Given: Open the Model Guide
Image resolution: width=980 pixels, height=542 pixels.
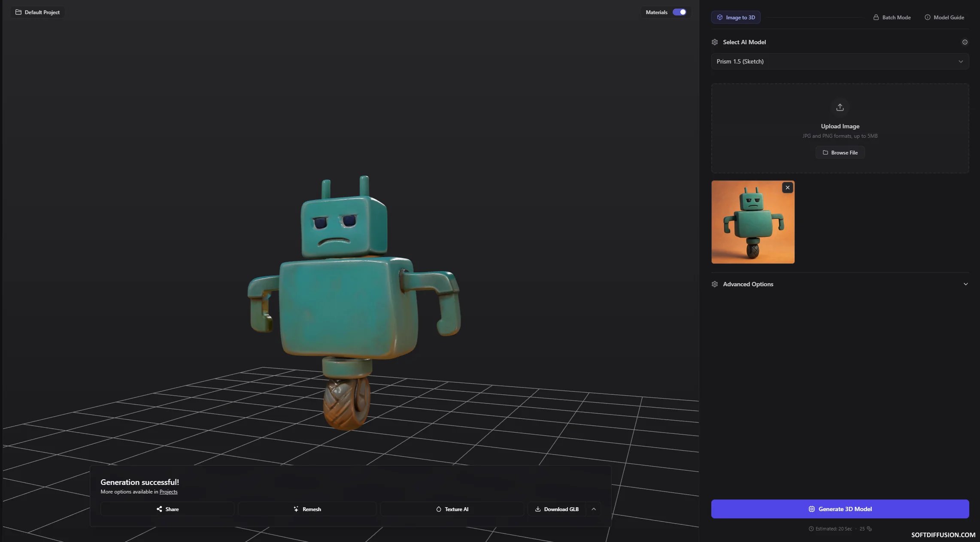Looking at the screenshot, I should coord(944,17).
